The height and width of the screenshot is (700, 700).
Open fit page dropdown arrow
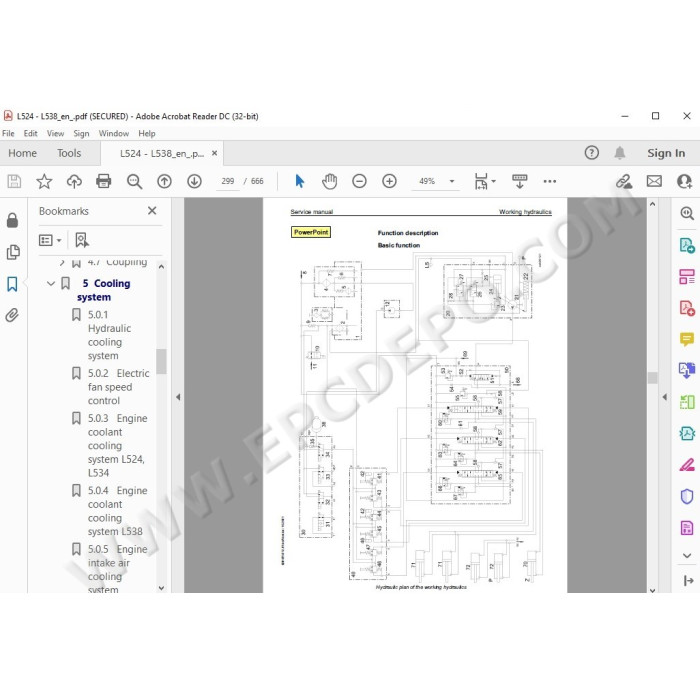pos(493,181)
